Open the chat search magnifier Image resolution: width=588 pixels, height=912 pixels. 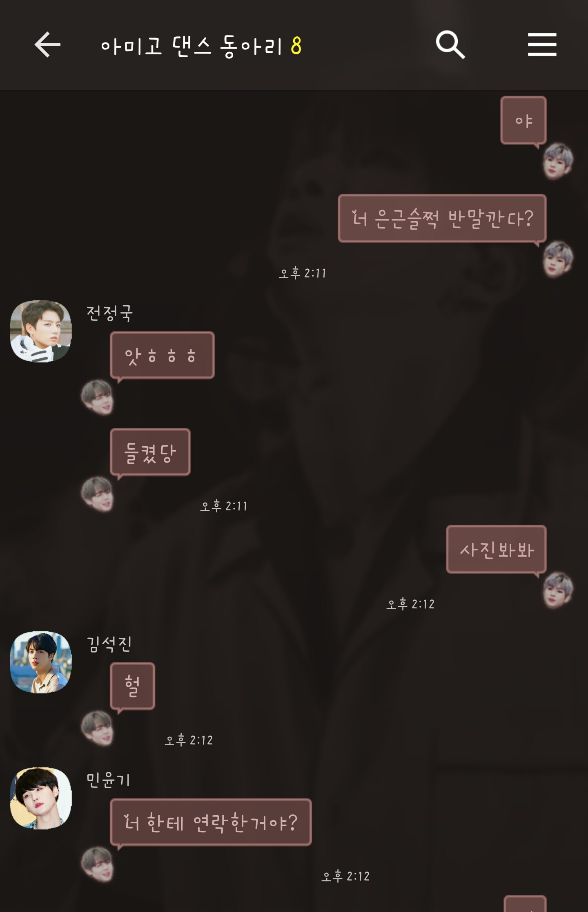pos(450,45)
